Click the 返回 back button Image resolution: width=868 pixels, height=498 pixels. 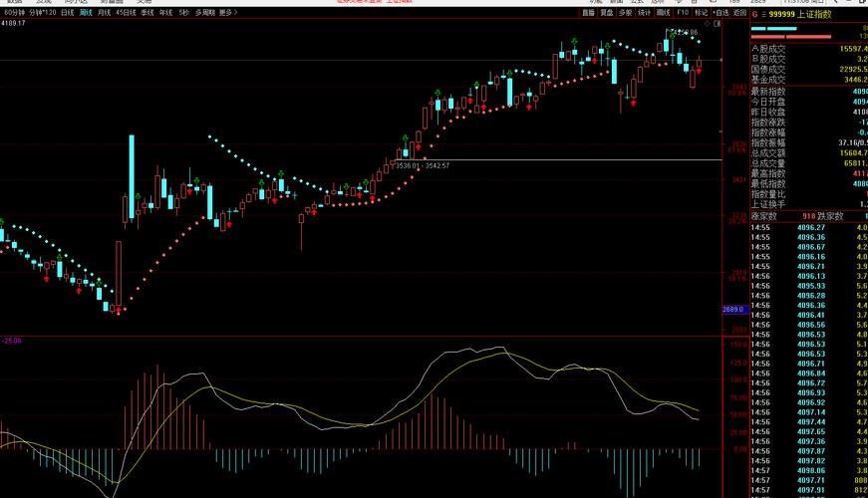[x=739, y=12]
